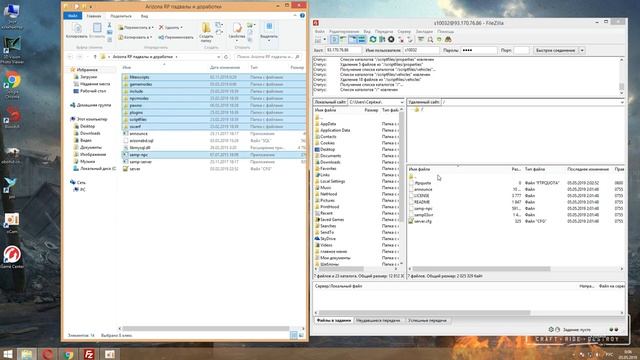Click 'Быстрое соединение' button

click(556, 50)
